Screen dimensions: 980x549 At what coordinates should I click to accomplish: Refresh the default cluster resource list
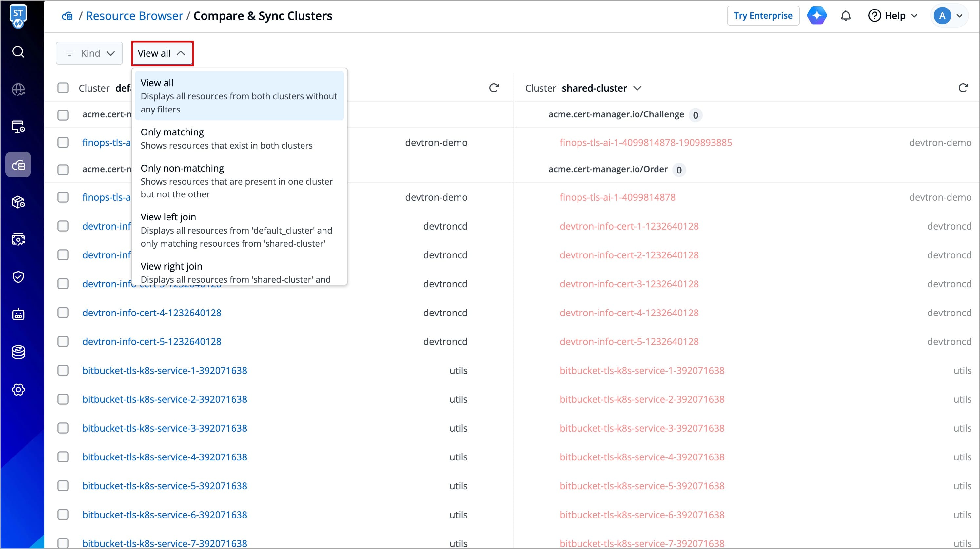[x=493, y=88]
